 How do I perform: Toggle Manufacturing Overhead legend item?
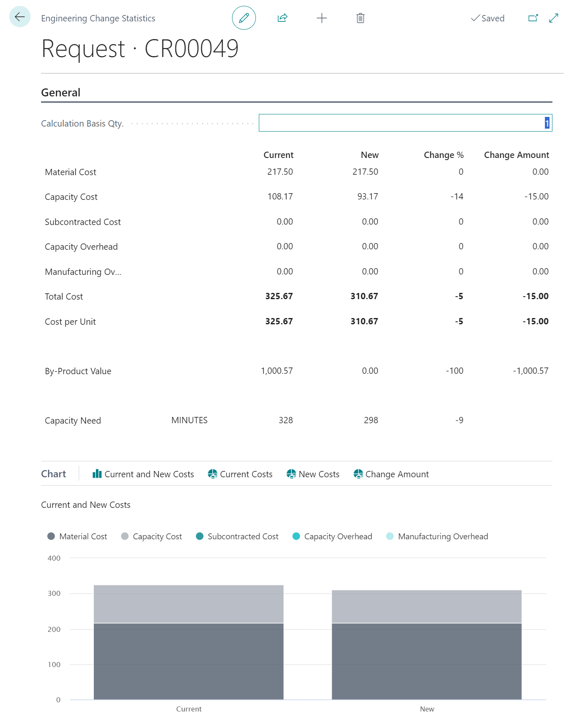pyautogui.click(x=437, y=536)
